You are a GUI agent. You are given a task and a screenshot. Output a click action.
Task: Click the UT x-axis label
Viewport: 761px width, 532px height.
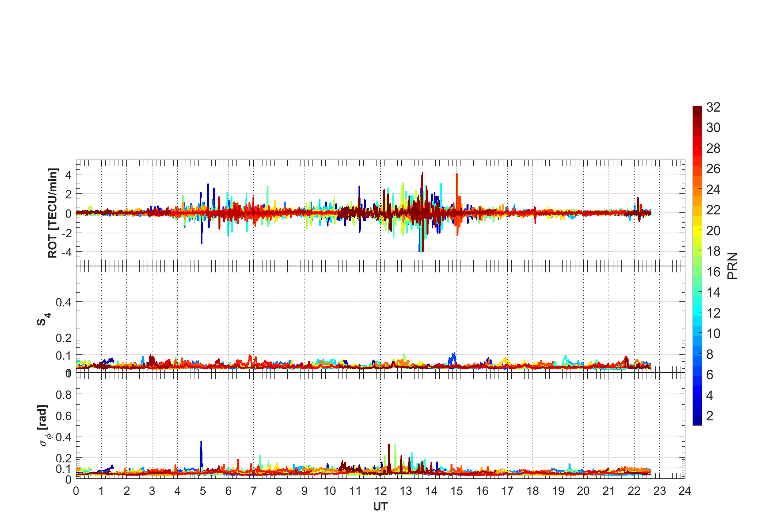pyautogui.click(x=380, y=507)
